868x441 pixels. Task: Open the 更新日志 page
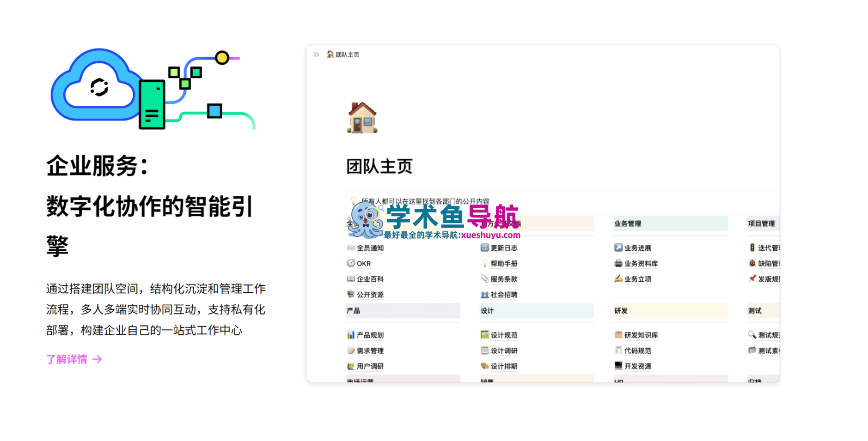coord(504,248)
